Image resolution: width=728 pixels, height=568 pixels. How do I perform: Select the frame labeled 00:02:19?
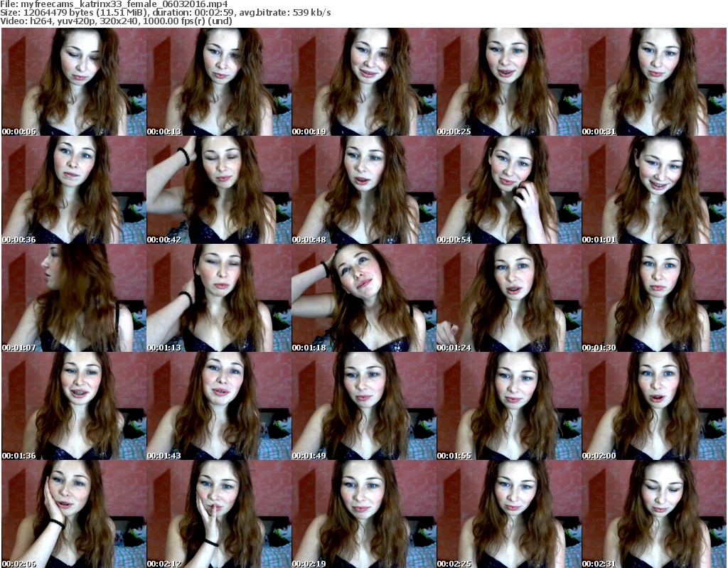click(363, 514)
